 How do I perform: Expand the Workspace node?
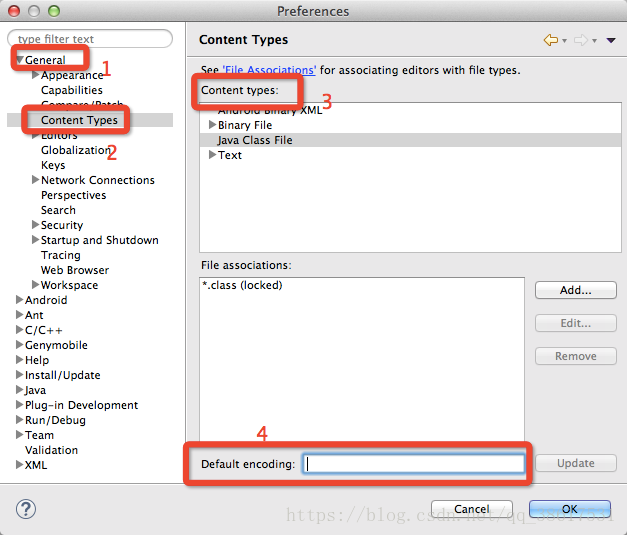pos(36,285)
